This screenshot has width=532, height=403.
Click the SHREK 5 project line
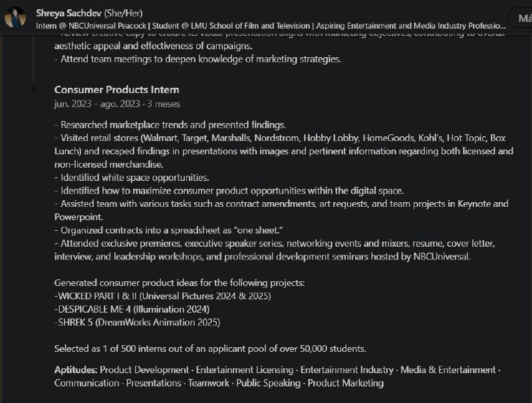pyautogui.click(x=137, y=323)
